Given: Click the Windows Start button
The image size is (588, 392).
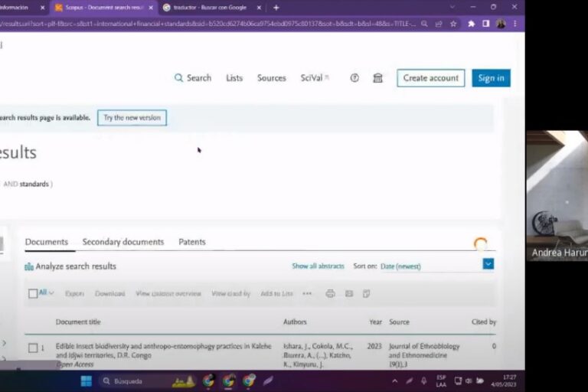Looking at the screenshot, I should [87, 381].
